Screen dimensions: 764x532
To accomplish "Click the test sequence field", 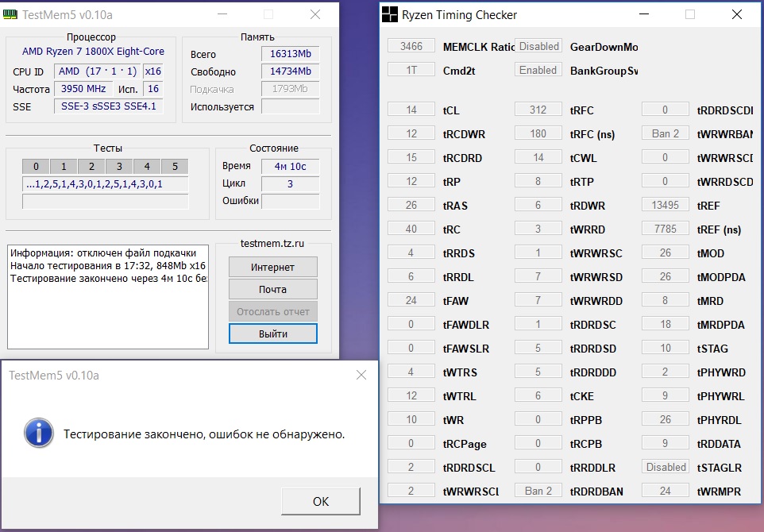I will [x=106, y=184].
